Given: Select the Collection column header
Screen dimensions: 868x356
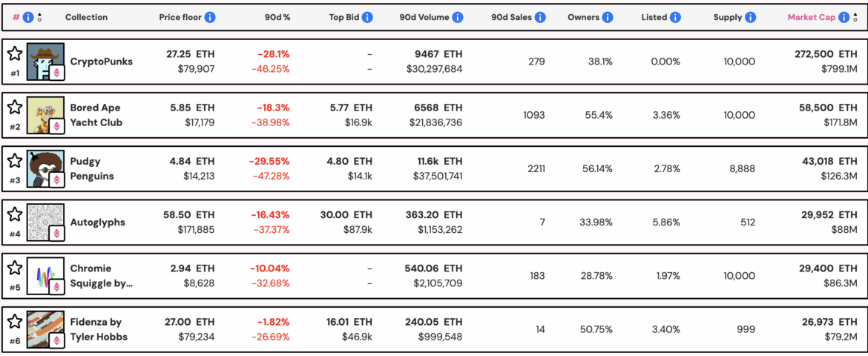Looking at the screenshot, I should coord(86,17).
